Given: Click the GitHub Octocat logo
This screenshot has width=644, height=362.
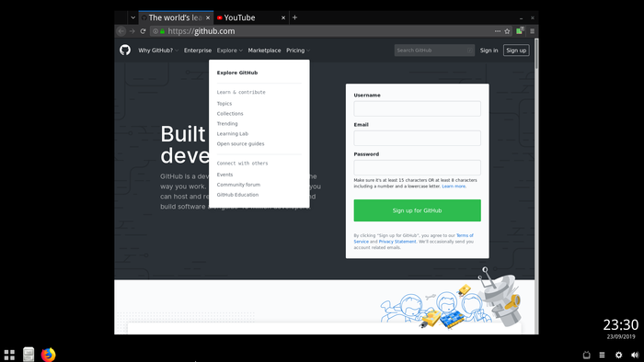Looking at the screenshot, I should click(125, 50).
